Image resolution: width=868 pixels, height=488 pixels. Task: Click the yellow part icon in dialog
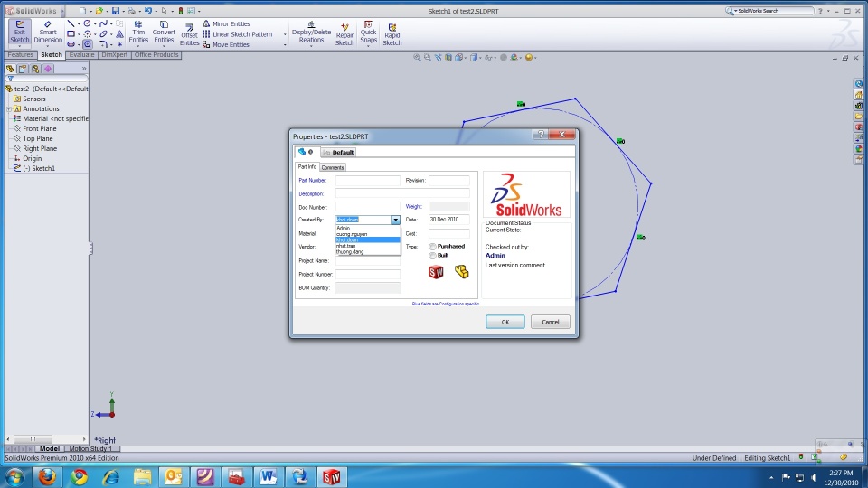(462, 272)
